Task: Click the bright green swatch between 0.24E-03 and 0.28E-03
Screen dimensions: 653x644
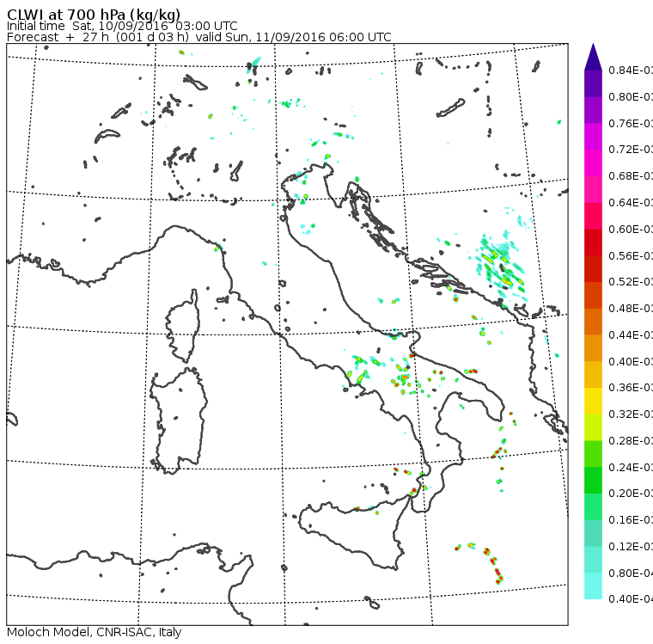Action: [593, 454]
